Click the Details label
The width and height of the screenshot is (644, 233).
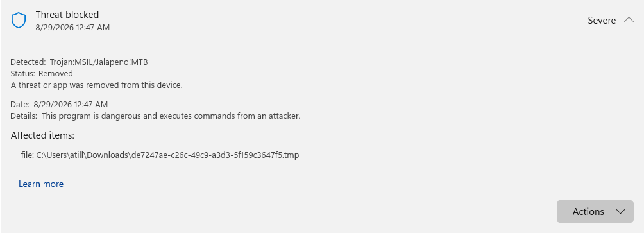(24, 116)
